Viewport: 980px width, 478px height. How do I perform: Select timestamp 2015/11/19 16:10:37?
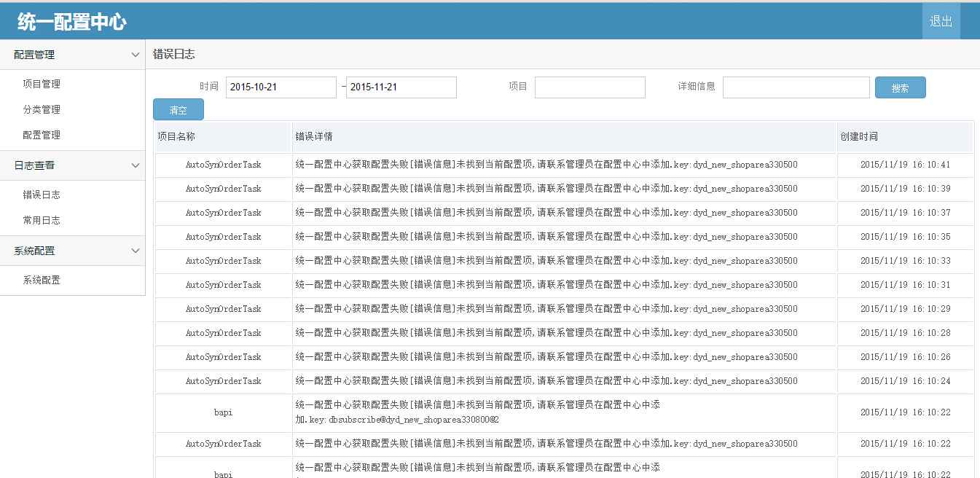pyautogui.click(x=906, y=213)
